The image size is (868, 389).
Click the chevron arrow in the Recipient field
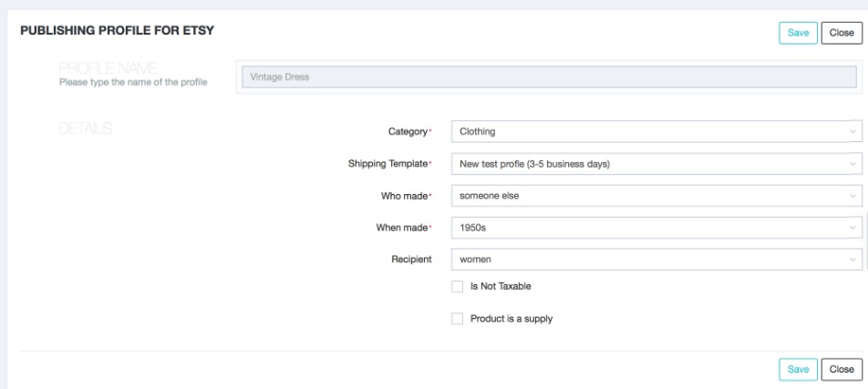[x=852, y=260]
